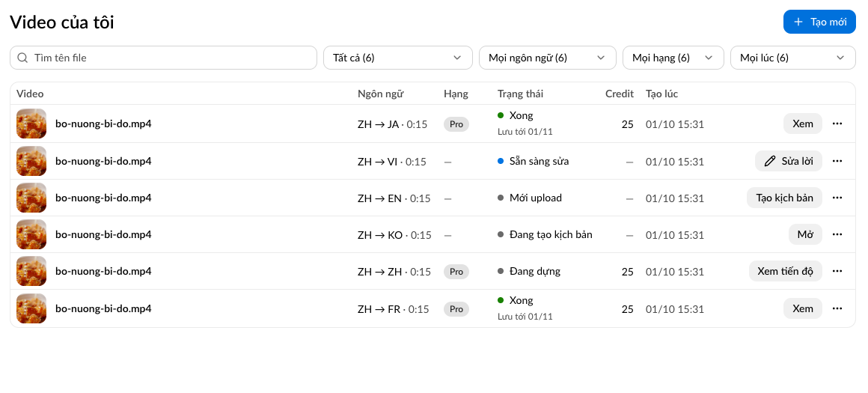Click Xem tiến độ for the rendering video
Viewport: 868px width, 393px height.
click(x=785, y=271)
